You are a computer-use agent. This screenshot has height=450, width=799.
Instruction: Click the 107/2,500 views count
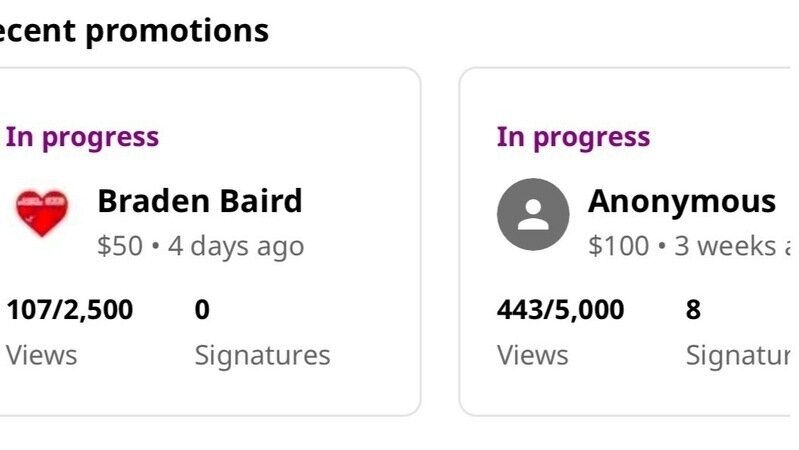(70, 309)
